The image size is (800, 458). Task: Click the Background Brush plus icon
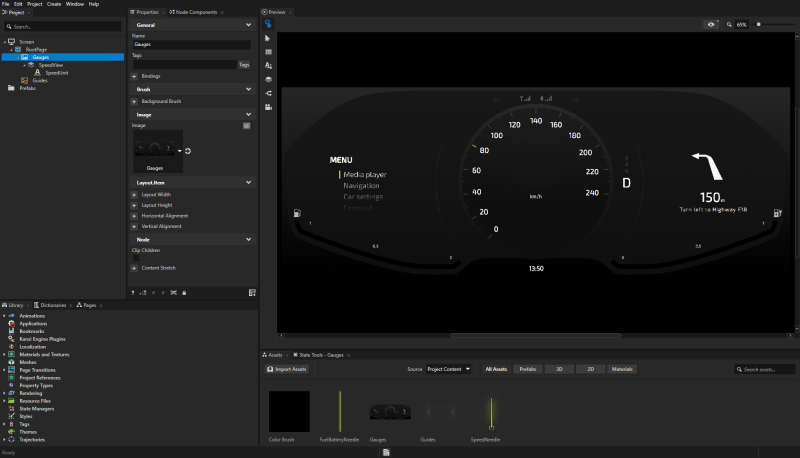134,101
